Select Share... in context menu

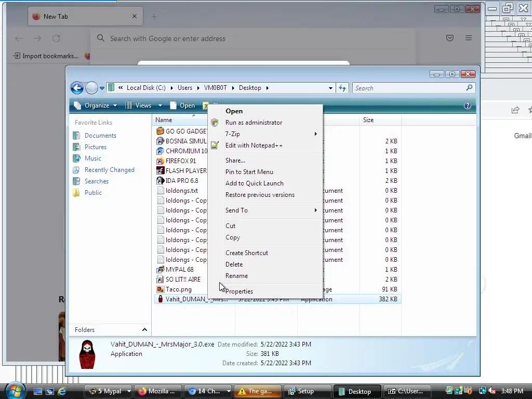235,161
